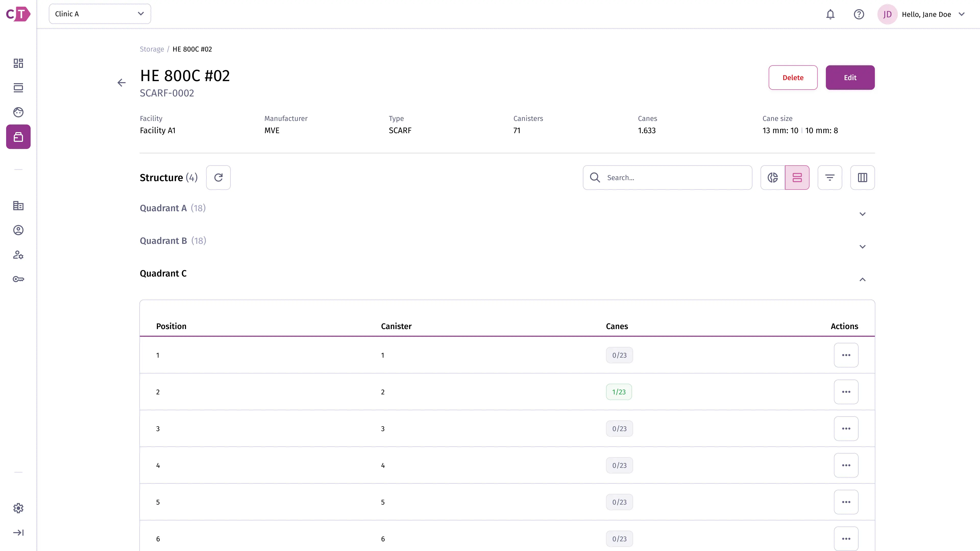Click the 1/23 canes badge
The width and height of the screenshot is (980, 551).
(x=619, y=392)
